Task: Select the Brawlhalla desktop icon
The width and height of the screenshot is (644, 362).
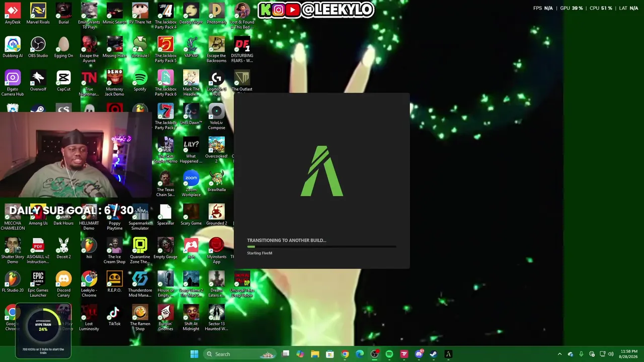Action: pyautogui.click(x=216, y=182)
